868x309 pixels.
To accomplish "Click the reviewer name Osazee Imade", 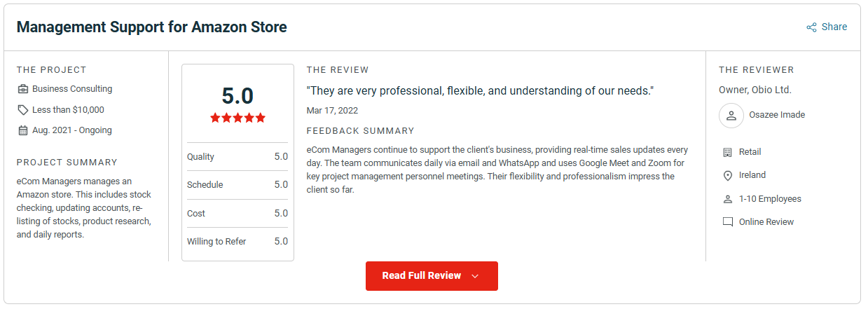I will (x=777, y=115).
